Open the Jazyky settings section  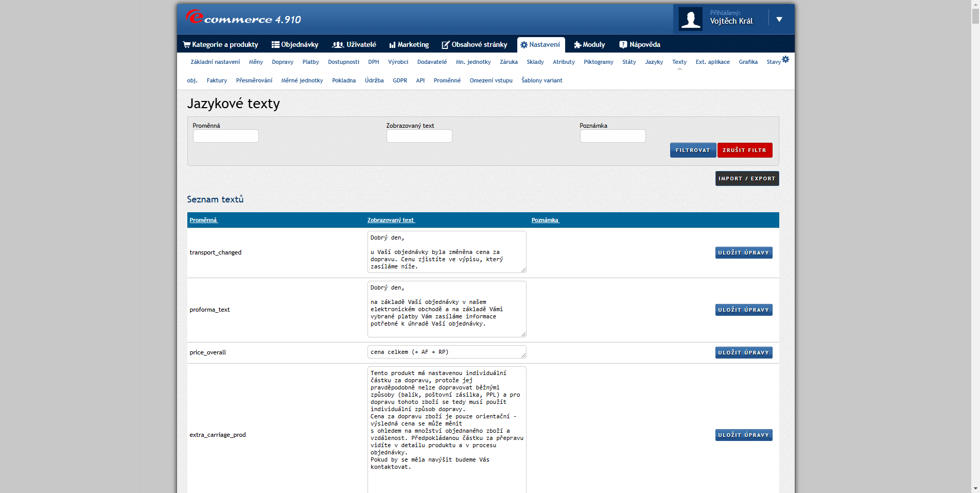[653, 62]
